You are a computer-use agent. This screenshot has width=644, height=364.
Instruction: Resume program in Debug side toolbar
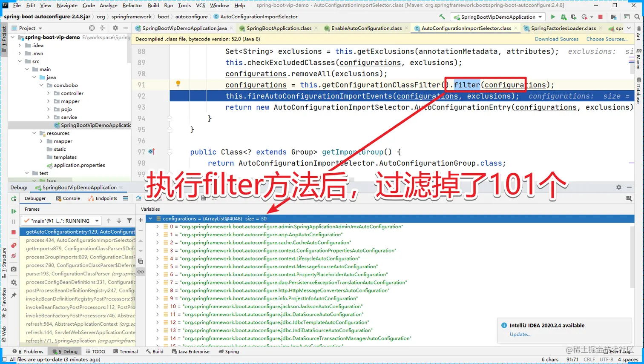14,211
